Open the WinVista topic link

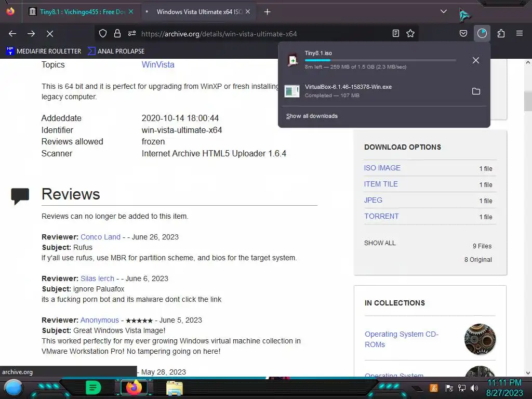[x=158, y=64]
